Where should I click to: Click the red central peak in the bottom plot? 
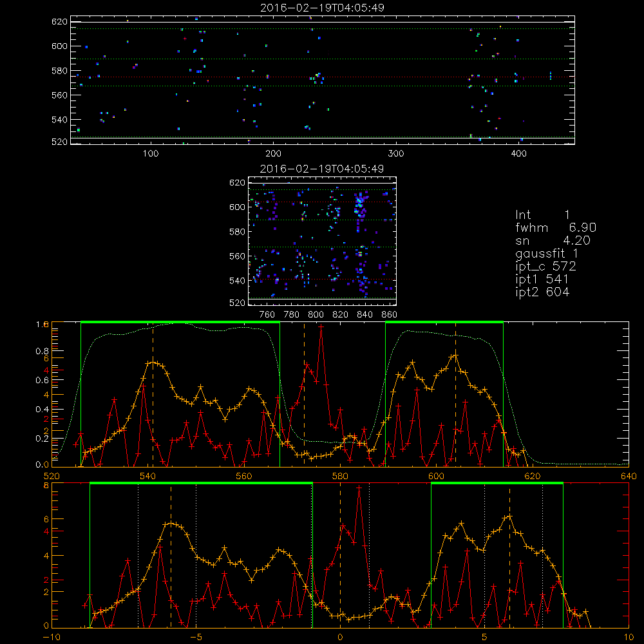point(359,488)
